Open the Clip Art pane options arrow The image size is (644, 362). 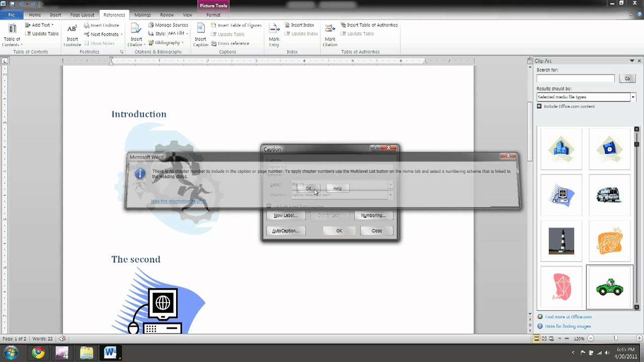(x=632, y=61)
